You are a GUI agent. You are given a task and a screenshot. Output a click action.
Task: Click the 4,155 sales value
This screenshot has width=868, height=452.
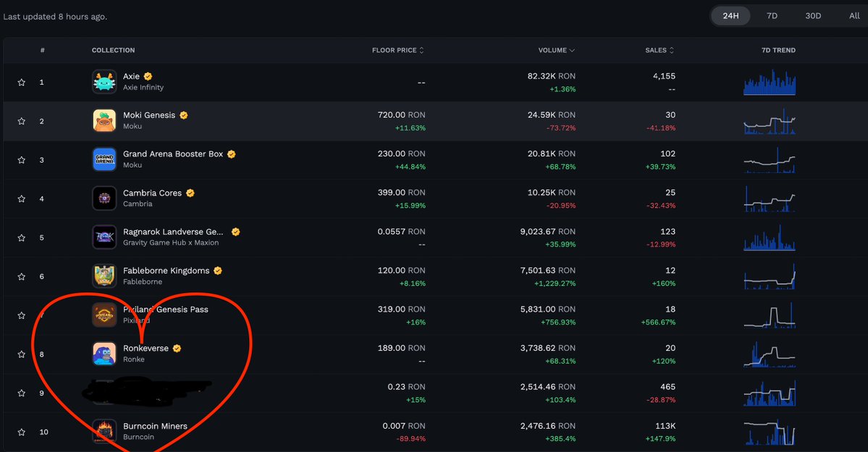[x=664, y=76]
